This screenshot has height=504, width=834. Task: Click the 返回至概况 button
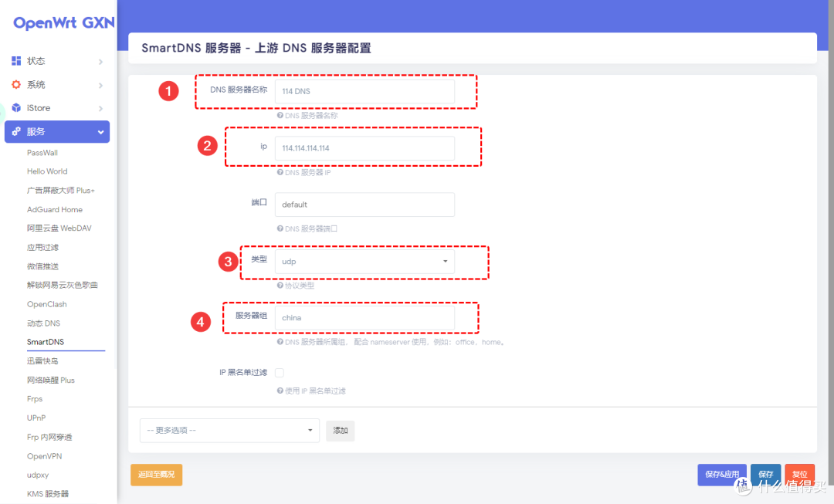coord(156,475)
